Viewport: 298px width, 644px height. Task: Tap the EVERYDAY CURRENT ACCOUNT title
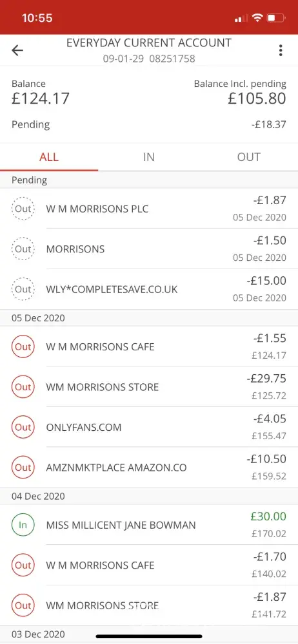[149, 43]
